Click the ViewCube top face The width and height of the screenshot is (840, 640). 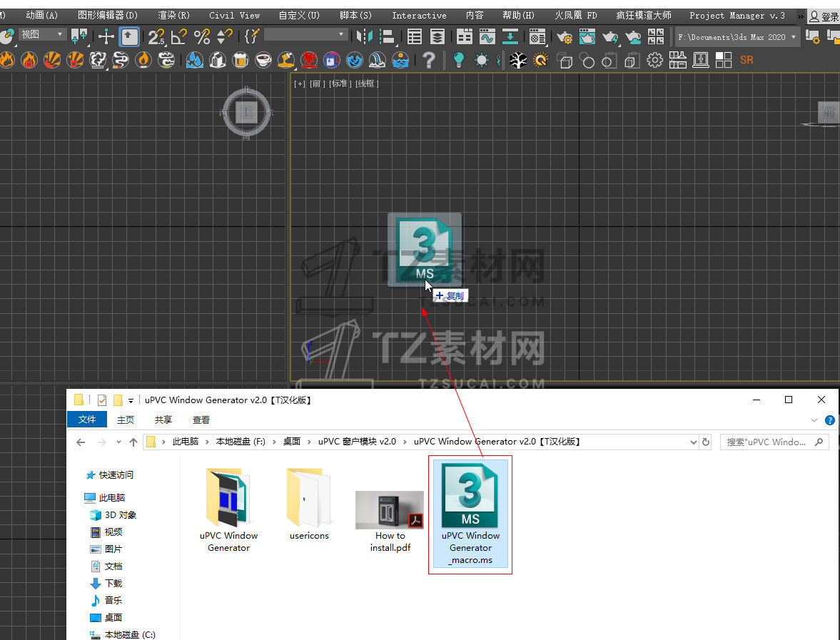click(246, 113)
